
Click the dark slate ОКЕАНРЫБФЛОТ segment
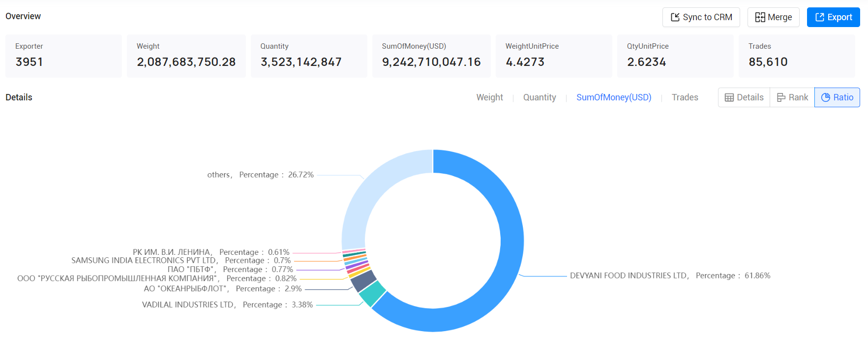tap(363, 281)
